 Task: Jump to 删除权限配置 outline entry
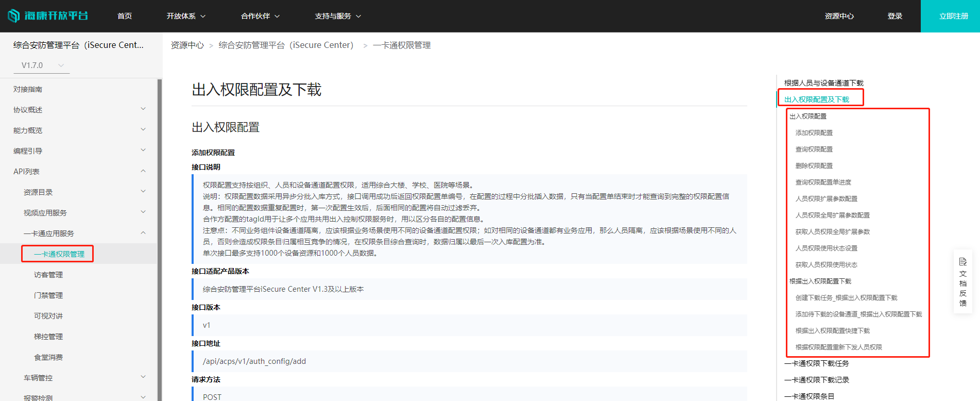[x=814, y=166]
